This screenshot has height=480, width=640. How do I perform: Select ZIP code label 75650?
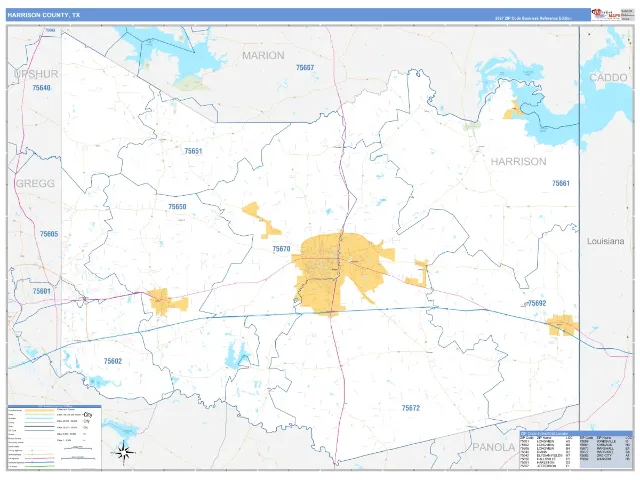click(x=177, y=207)
